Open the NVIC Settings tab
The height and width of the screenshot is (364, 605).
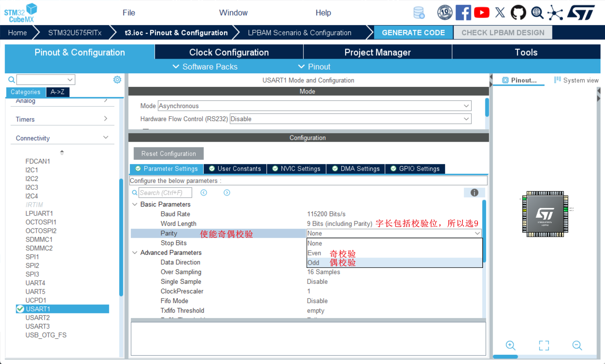[x=297, y=169]
